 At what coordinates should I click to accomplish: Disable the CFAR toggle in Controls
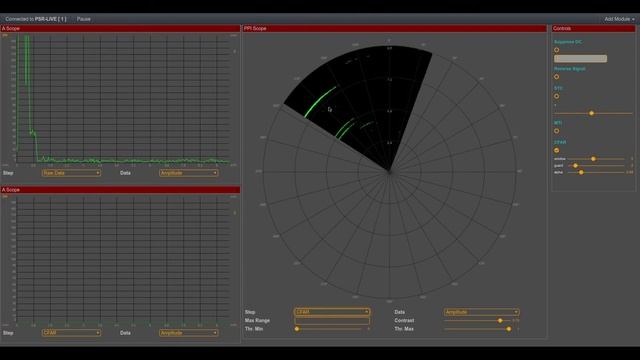(x=556, y=151)
